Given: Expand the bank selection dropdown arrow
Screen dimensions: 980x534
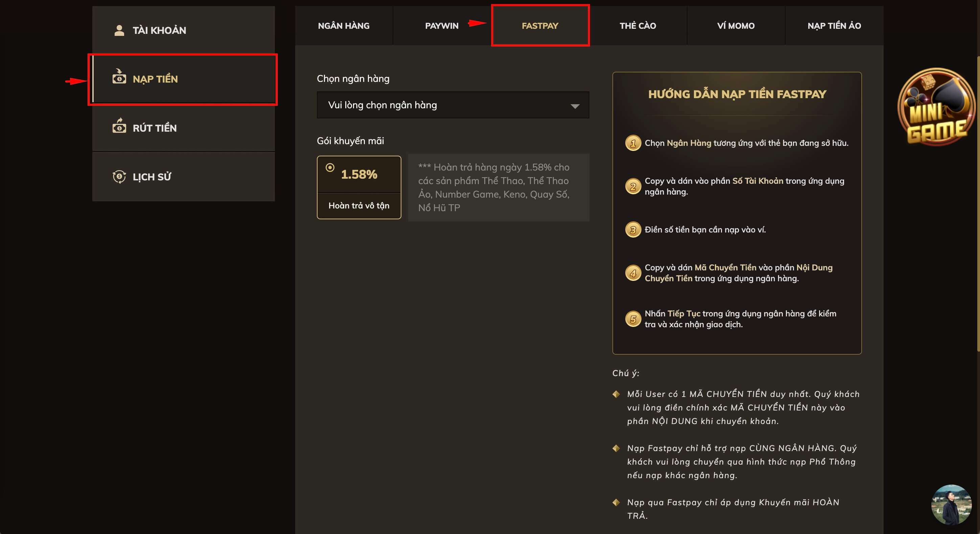Looking at the screenshot, I should [x=575, y=106].
